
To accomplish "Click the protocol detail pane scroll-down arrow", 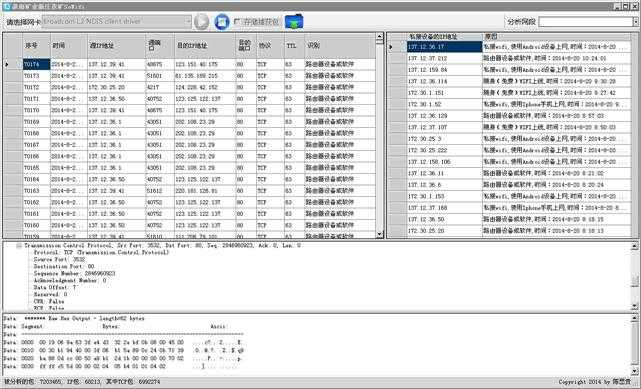I will 634,306.
